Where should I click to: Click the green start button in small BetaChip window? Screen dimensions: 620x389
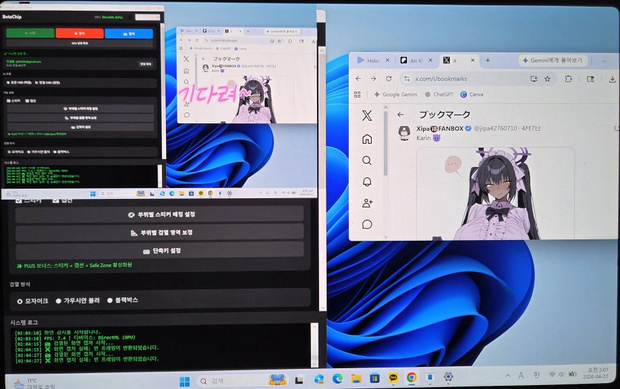click(30, 33)
